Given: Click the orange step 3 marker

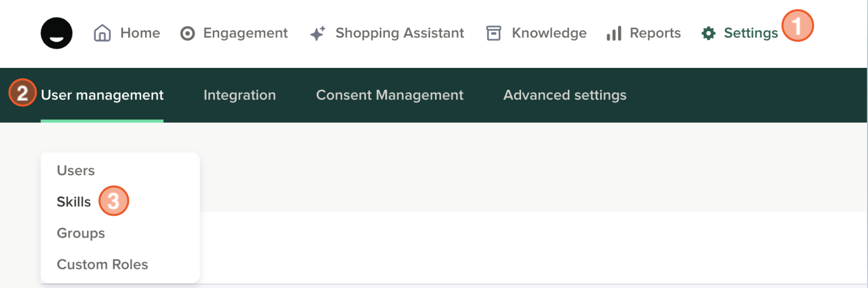Looking at the screenshot, I should 113,201.
